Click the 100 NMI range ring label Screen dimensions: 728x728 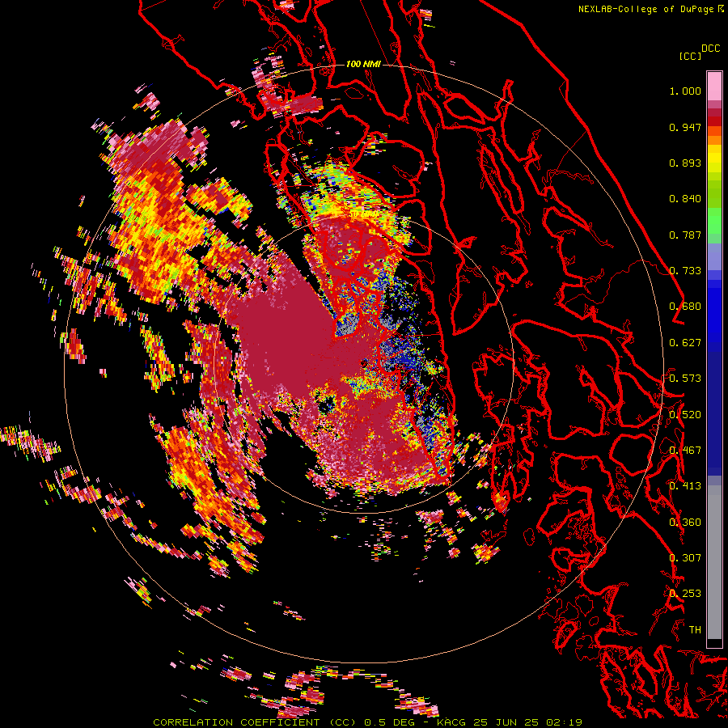(363, 64)
